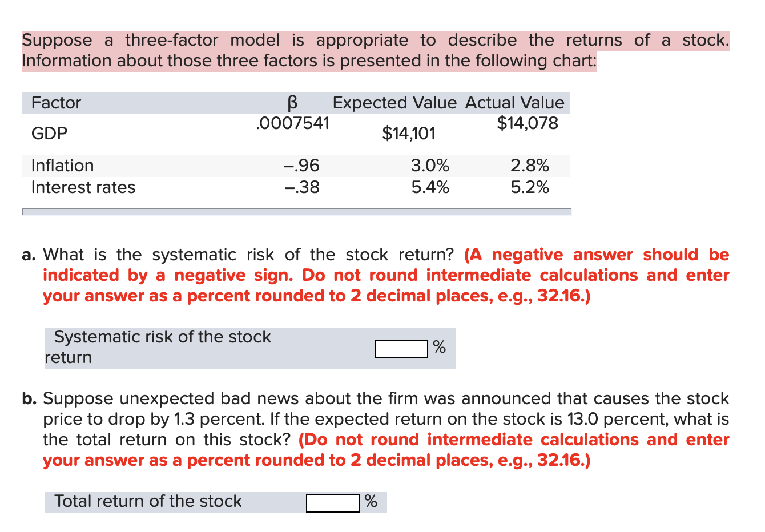Click the Interest rates row label

(83, 187)
